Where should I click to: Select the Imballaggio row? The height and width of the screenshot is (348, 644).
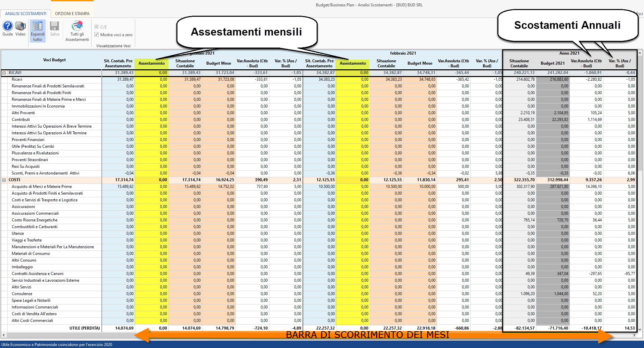click(22, 267)
